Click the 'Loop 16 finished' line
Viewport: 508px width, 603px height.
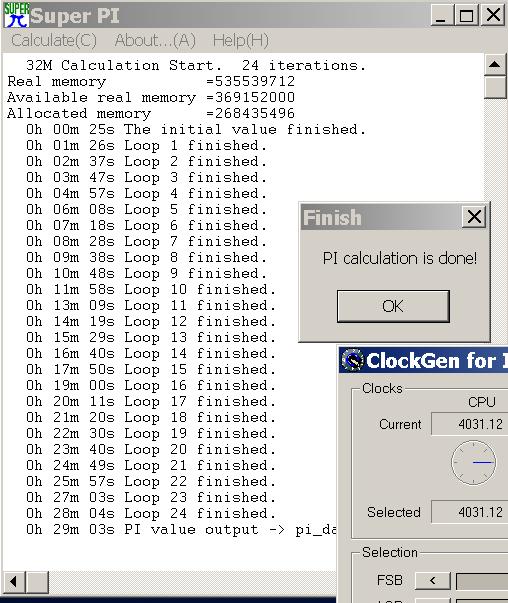coord(151,386)
